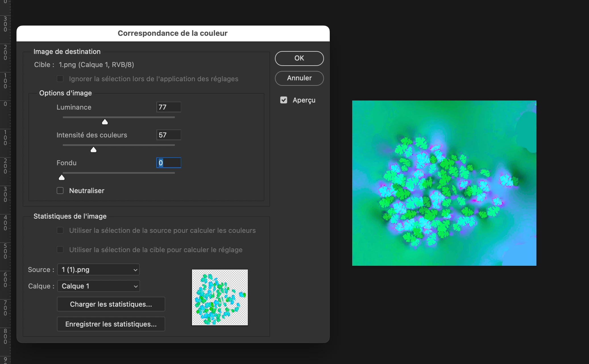
Task: Click the Annuler button
Action: (299, 78)
